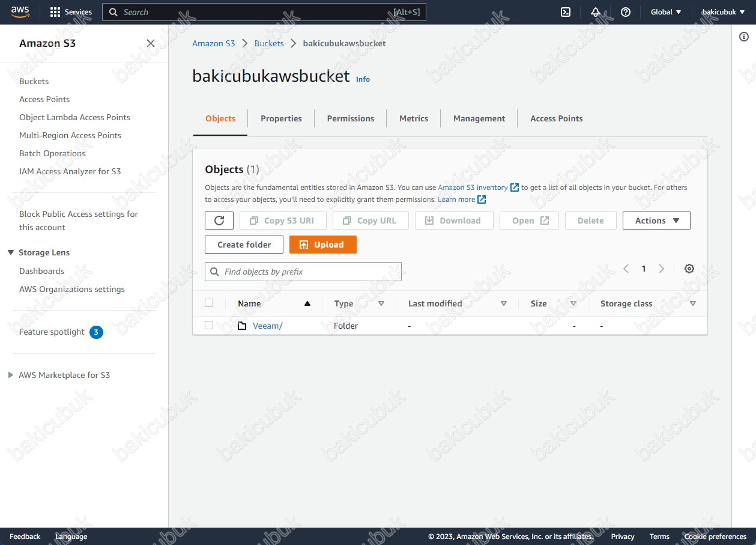Sort by the Type column arrow
Image resolution: width=756 pixels, height=545 pixels.
pyautogui.click(x=381, y=303)
